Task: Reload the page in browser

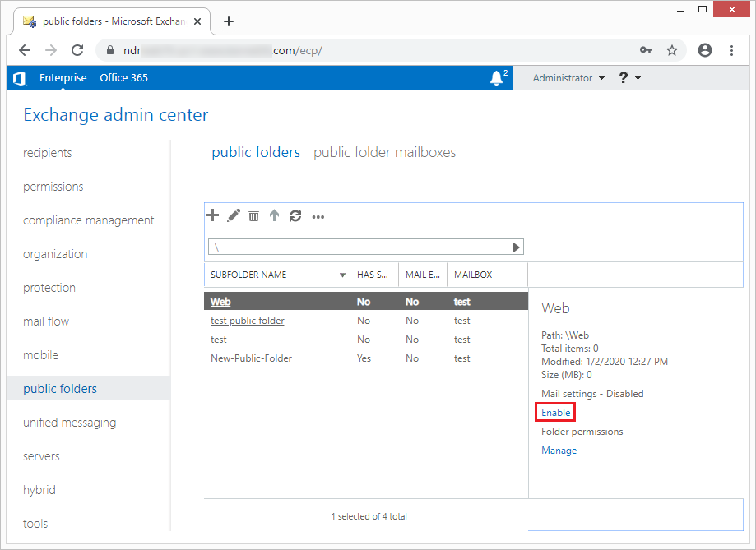Action: coord(77,50)
